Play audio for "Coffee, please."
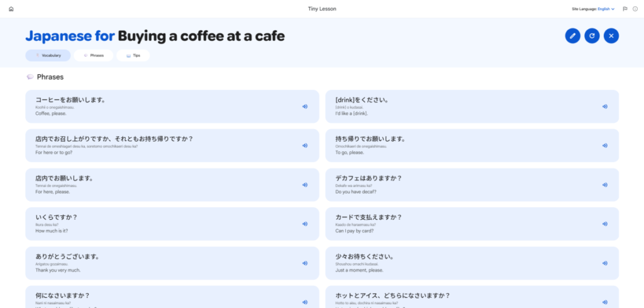The image size is (644, 308). pyautogui.click(x=305, y=106)
